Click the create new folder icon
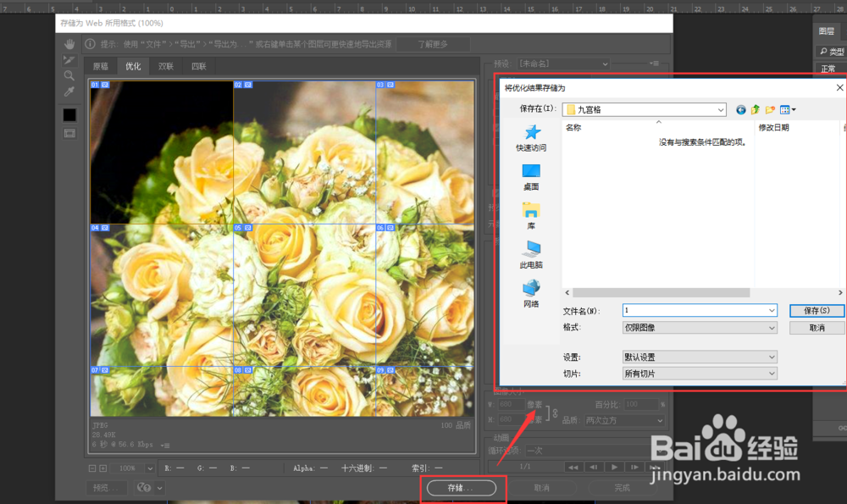Screen dimensions: 847x504 (x=770, y=109)
